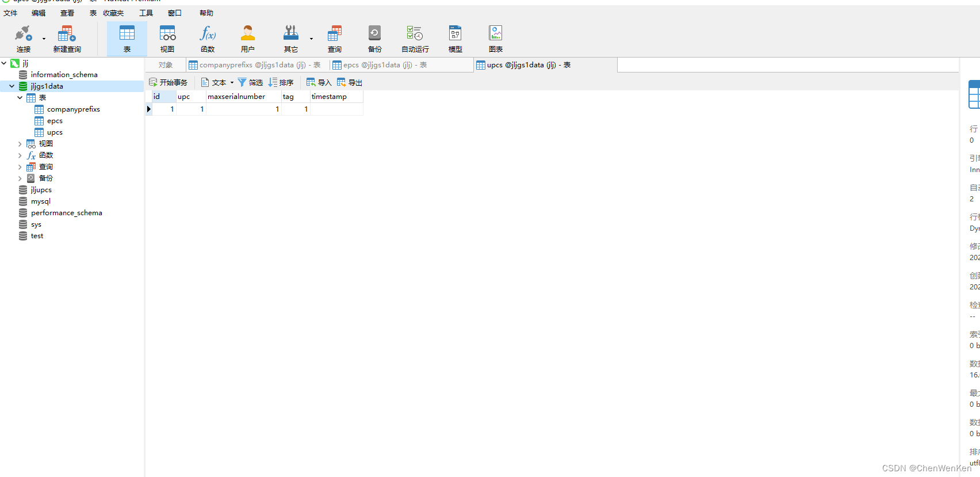Collapse the jlj connection node
The height and width of the screenshot is (477, 980).
[x=4, y=63]
